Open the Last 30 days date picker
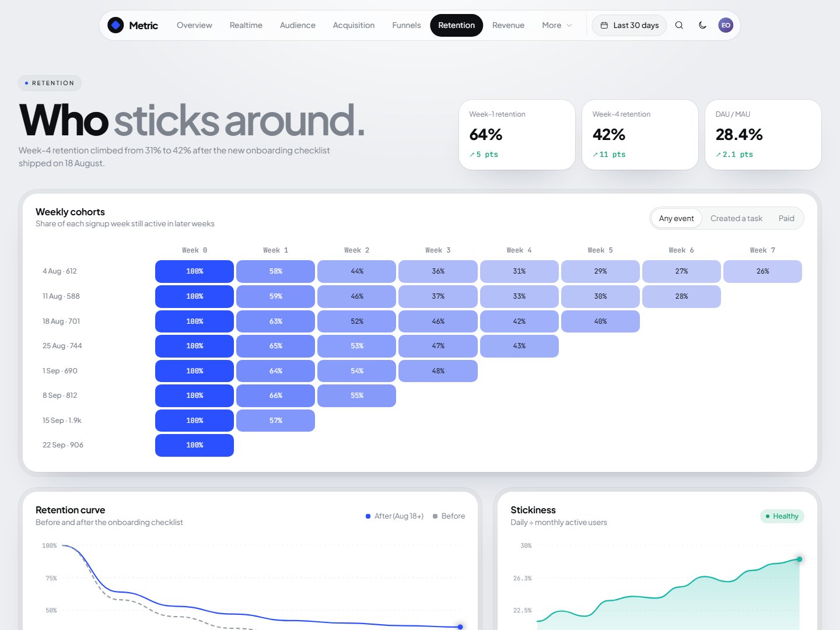The height and width of the screenshot is (630, 840). [x=629, y=25]
